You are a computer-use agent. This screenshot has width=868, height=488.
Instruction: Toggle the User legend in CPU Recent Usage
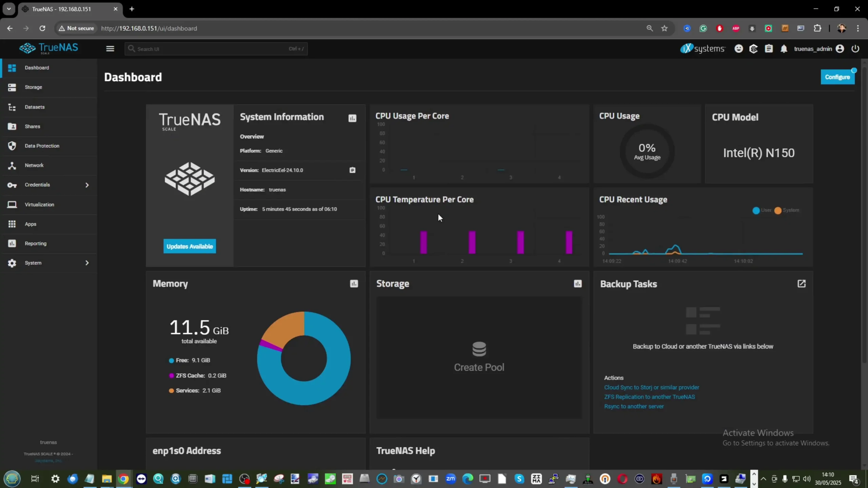pos(762,210)
